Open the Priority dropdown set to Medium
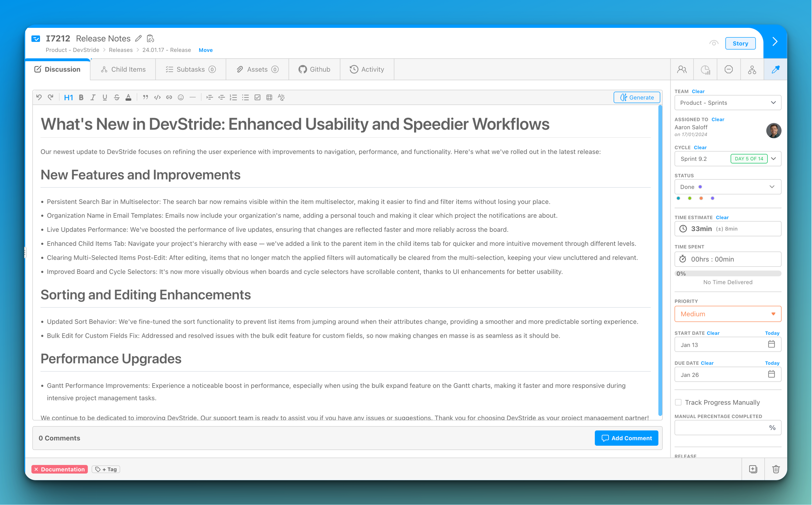The width and height of the screenshot is (812, 505). tap(727, 314)
